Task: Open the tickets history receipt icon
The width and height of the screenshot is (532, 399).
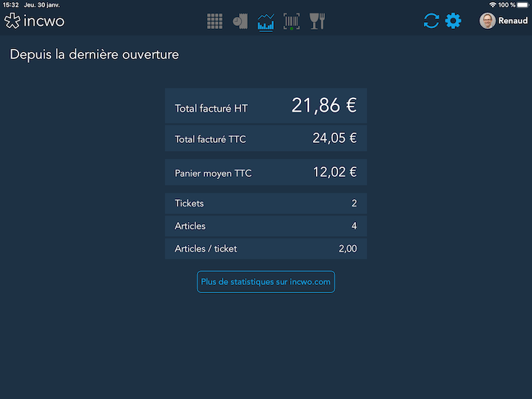Action: 240,21
